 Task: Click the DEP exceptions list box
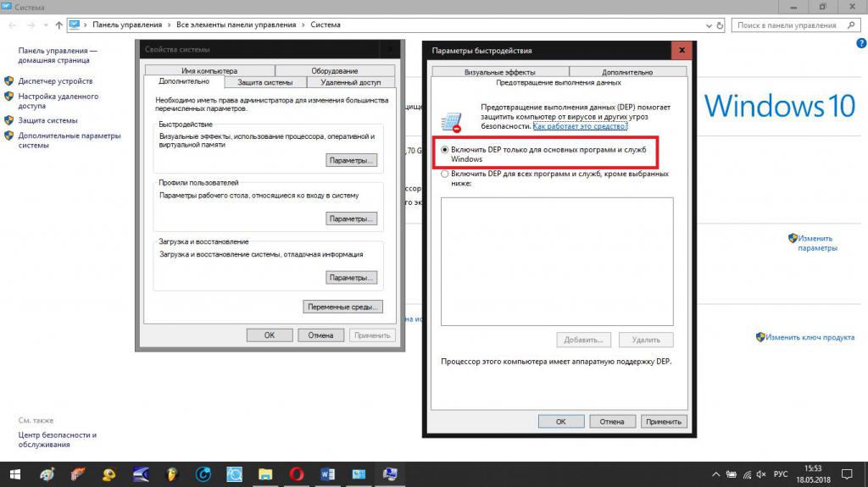pos(557,261)
